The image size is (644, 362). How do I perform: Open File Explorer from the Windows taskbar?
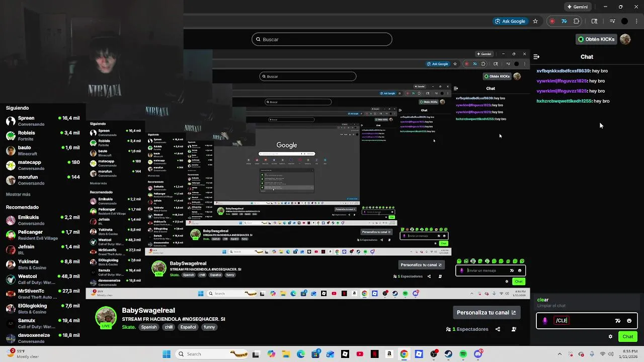pos(286,354)
